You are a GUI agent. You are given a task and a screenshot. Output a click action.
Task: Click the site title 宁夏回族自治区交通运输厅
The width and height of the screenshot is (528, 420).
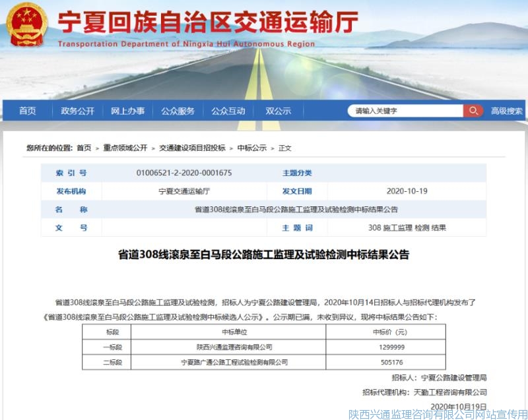coord(208,22)
